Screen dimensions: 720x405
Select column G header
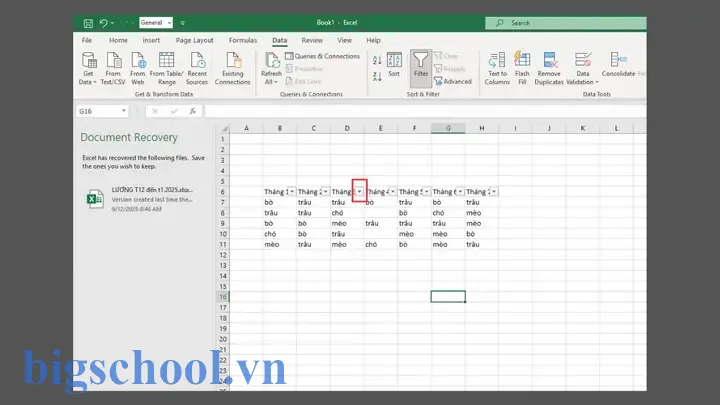point(448,129)
